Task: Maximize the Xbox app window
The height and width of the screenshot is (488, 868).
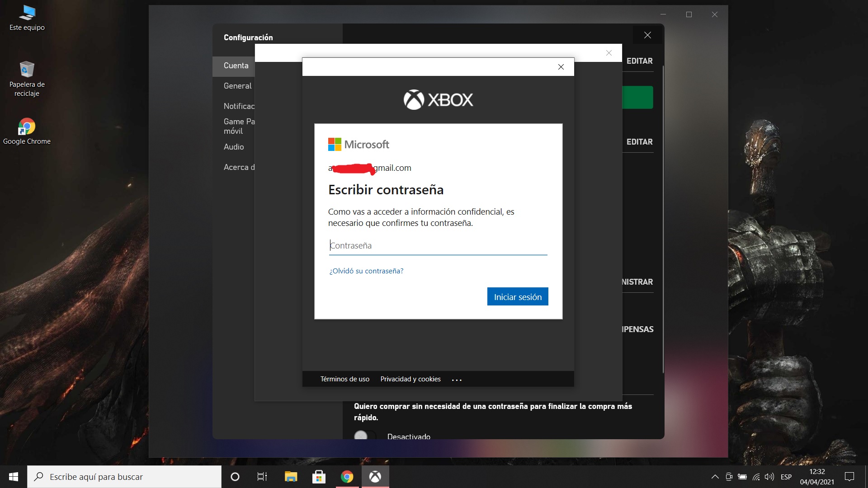Action: (x=689, y=14)
